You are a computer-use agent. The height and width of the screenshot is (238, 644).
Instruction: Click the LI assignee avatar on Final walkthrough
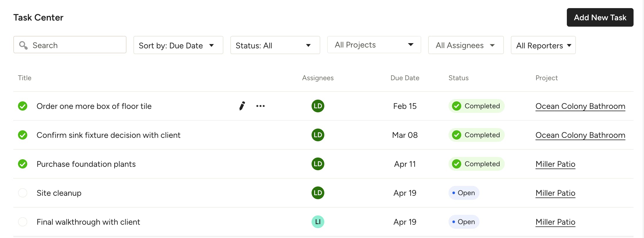318,222
